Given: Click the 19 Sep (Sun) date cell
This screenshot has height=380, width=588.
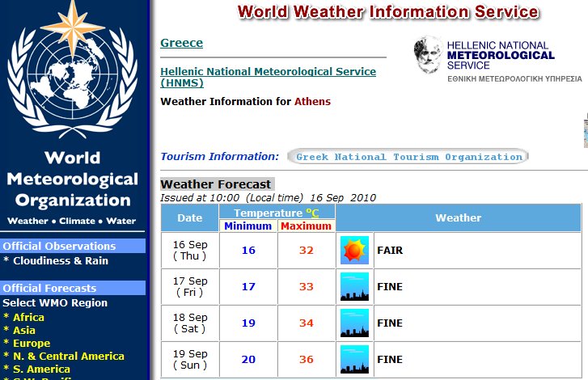Looking at the screenshot, I should [x=190, y=360].
